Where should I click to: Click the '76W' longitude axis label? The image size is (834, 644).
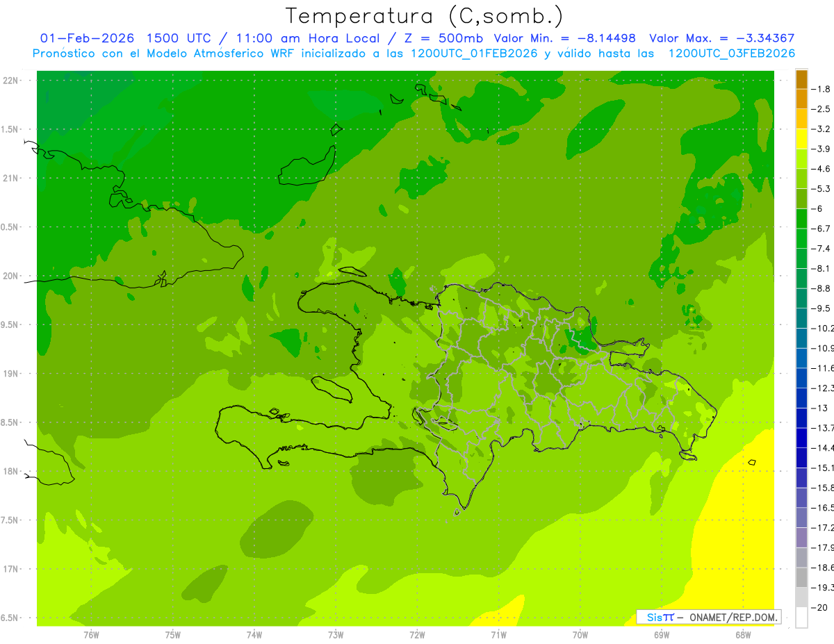click(91, 634)
